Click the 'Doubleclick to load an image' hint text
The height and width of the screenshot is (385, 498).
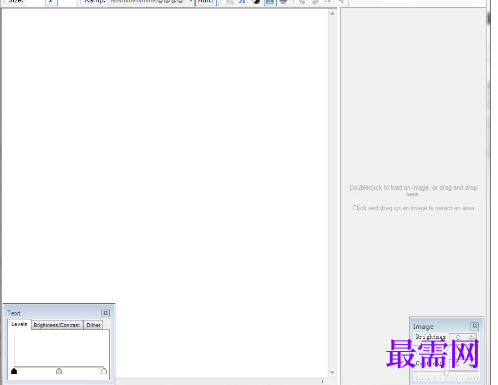click(x=413, y=191)
